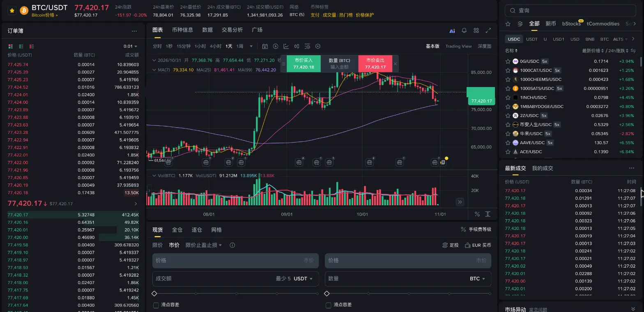The image size is (644, 312).
Task: Open the calendar date-range icon in chart toolbar
Action: pyautogui.click(x=265, y=46)
